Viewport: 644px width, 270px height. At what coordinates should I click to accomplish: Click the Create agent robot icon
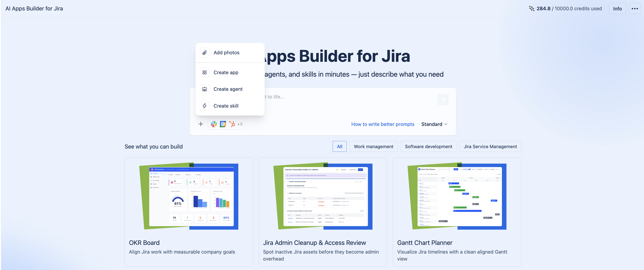tap(204, 89)
